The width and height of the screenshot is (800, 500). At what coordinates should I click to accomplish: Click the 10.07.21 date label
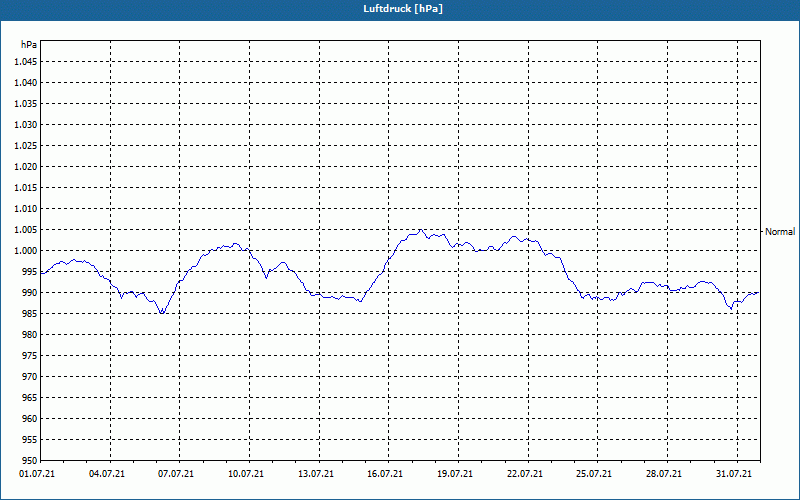click(x=246, y=474)
